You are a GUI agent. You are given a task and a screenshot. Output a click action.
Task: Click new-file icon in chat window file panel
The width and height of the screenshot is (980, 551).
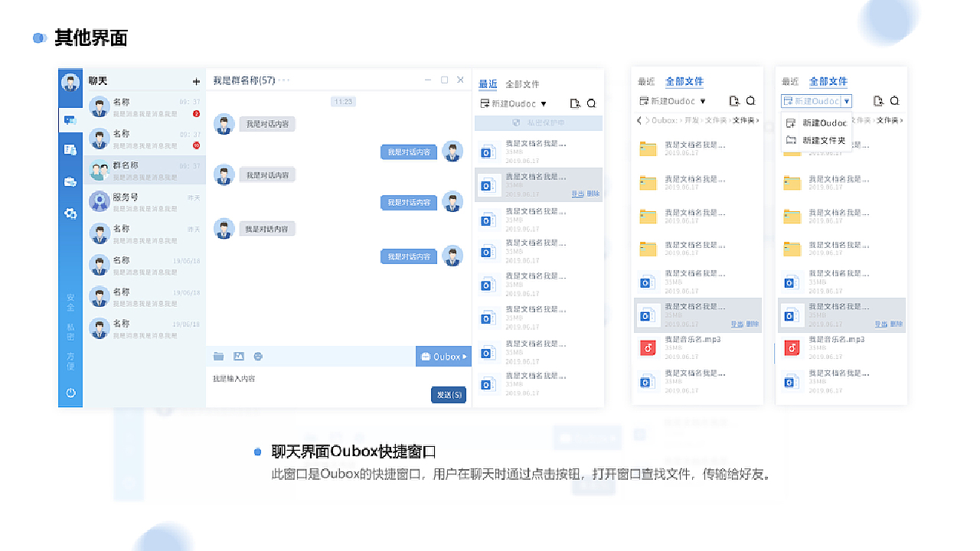pyautogui.click(x=575, y=103)
